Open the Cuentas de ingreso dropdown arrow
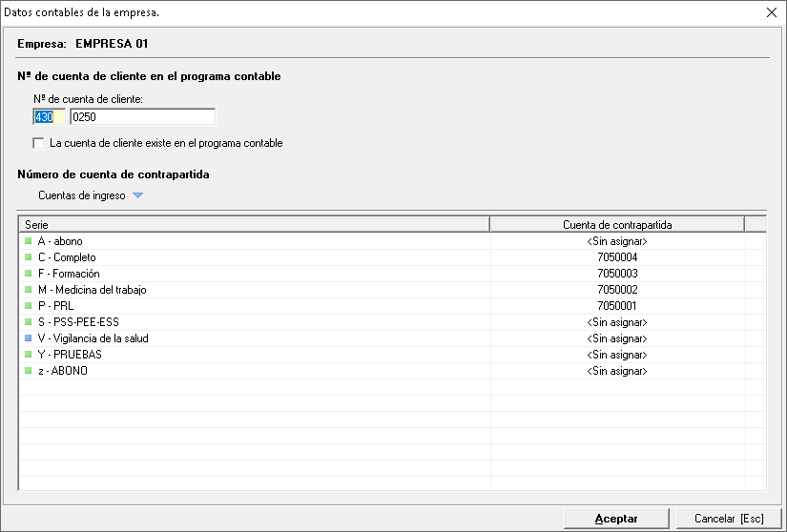The width and height of the screenshot is (787, 532). 137,195
